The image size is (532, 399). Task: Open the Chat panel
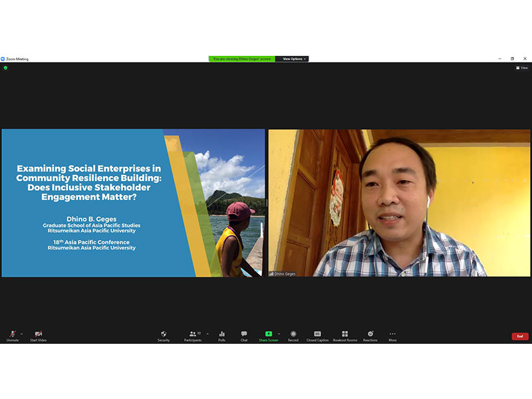(x=244, y=335)
